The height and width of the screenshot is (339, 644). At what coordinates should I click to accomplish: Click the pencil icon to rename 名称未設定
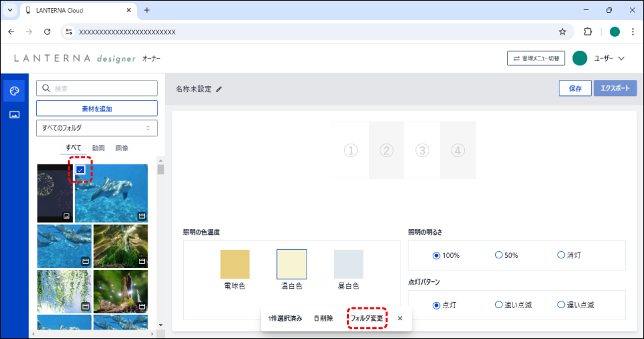[x=219, y=89]
